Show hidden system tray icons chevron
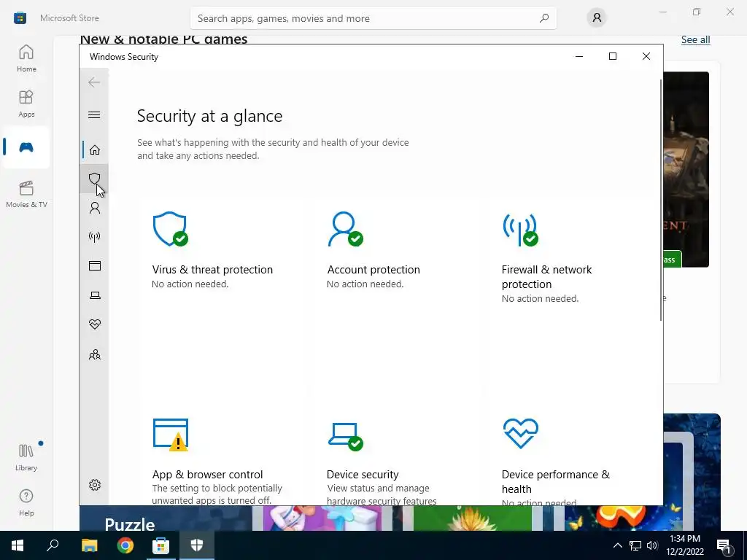 coord(617,545)
